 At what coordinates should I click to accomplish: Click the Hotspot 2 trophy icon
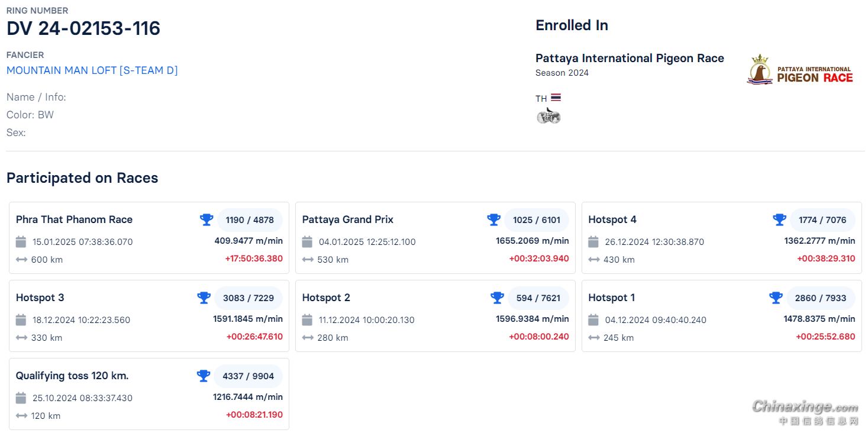click(497, 298)
